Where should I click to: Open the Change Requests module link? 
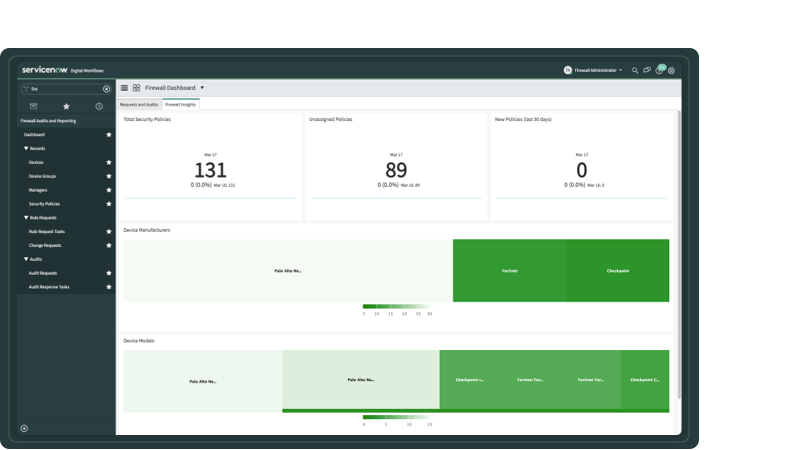45,245
